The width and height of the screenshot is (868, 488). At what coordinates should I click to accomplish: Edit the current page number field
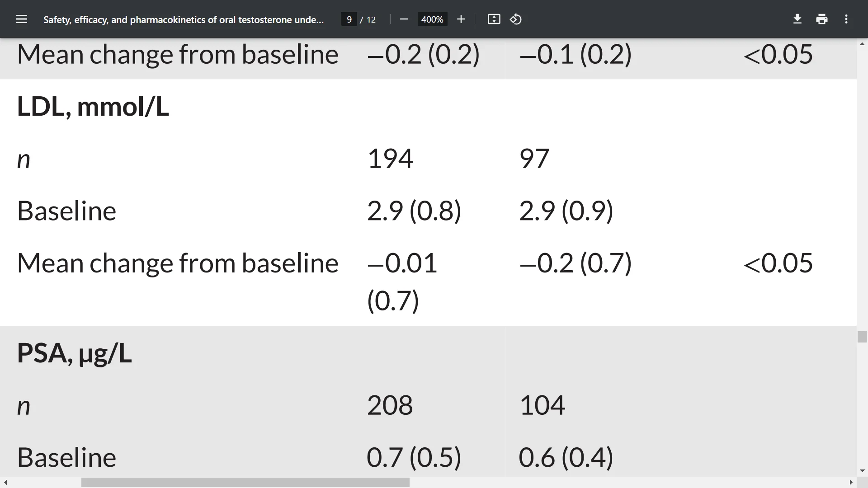[349, 19]
